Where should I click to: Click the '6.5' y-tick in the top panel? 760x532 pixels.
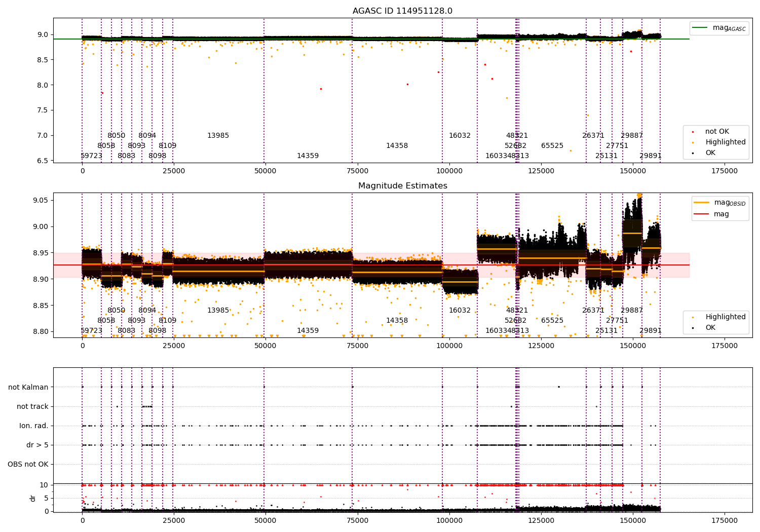pyautogui.click(x=43, y=161)
